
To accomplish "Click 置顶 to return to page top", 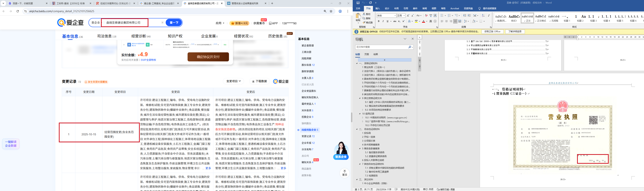I will click(x=344, y=173).
